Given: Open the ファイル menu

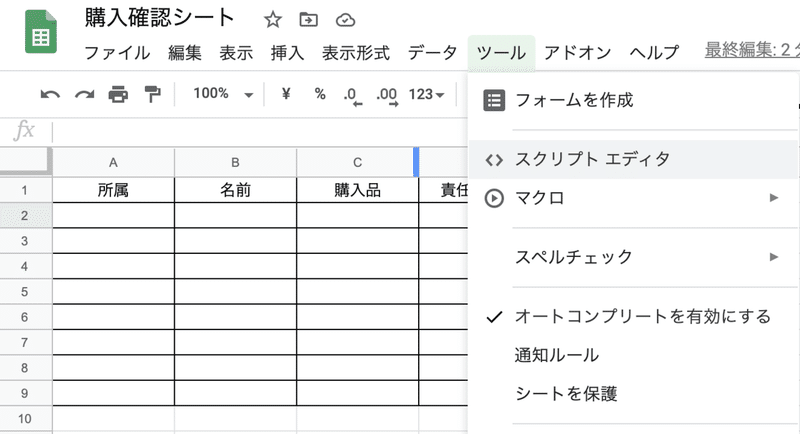Looking at the screenshot, I should point(117,53).
